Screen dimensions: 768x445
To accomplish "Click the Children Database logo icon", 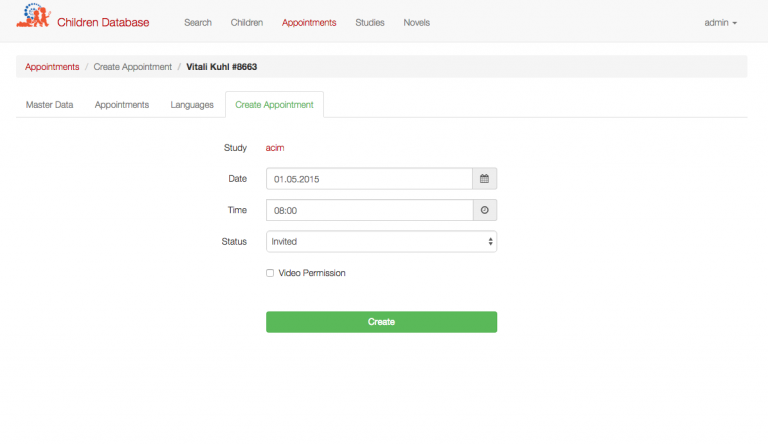I will click(x=33, y=16).
